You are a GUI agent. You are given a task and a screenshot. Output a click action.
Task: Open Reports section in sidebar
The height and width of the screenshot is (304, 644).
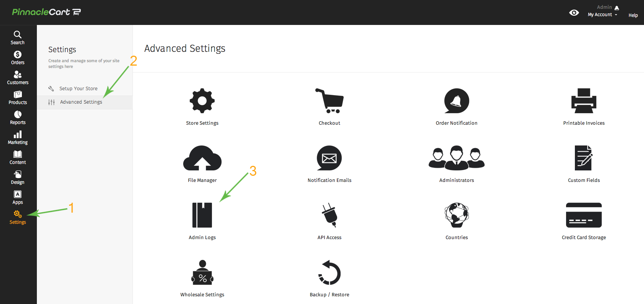pyautogui.click(x=18, y=117)
